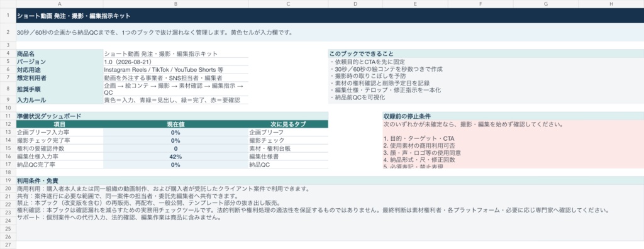This screenshot has width=644, height=249.
Task: Select the 納品QC完了率 row label
Action: point(60,164)
